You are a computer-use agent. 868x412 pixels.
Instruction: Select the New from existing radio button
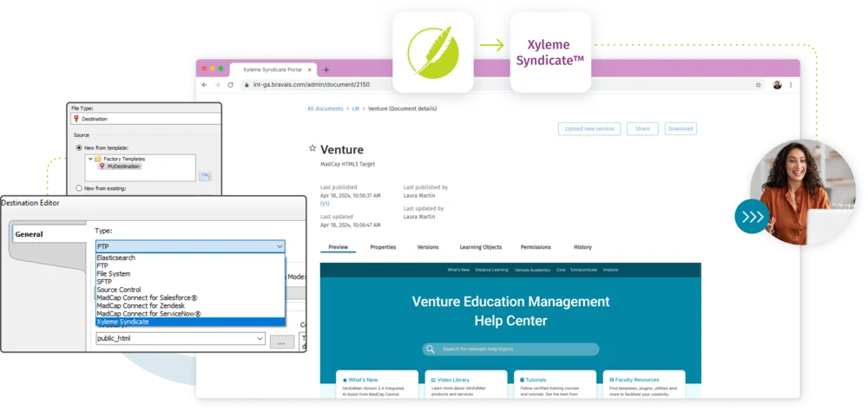point(79,188)
